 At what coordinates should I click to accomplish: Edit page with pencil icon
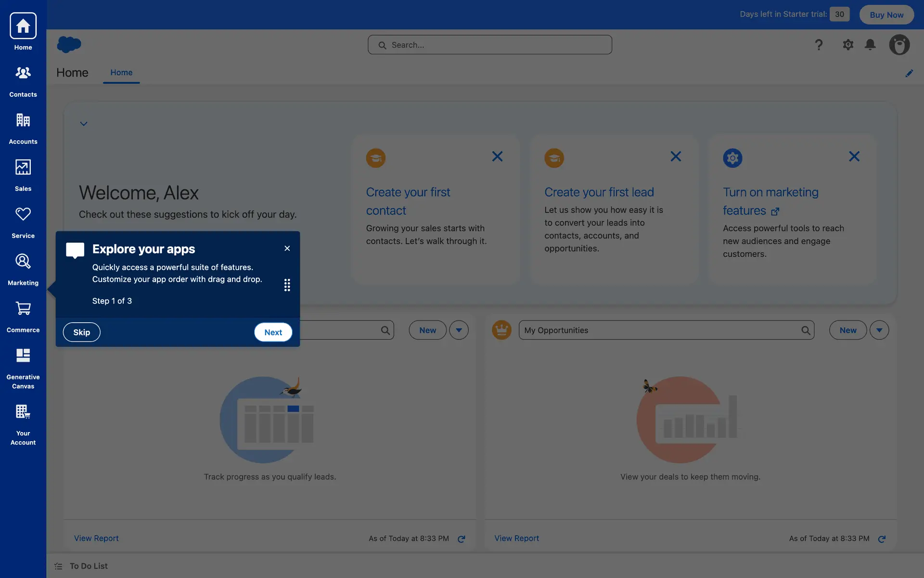pos(909,73)
